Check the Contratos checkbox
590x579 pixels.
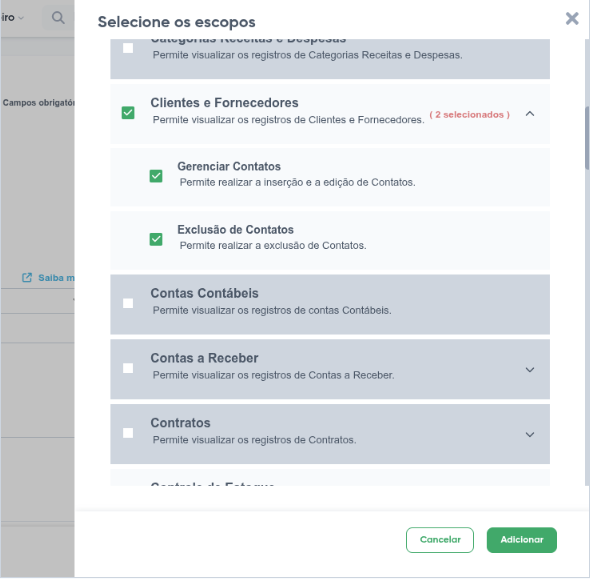point(128,433)
